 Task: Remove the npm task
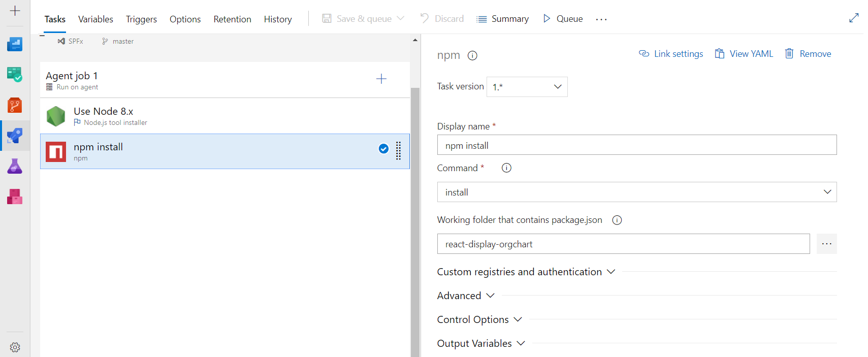tap(808, 54)
